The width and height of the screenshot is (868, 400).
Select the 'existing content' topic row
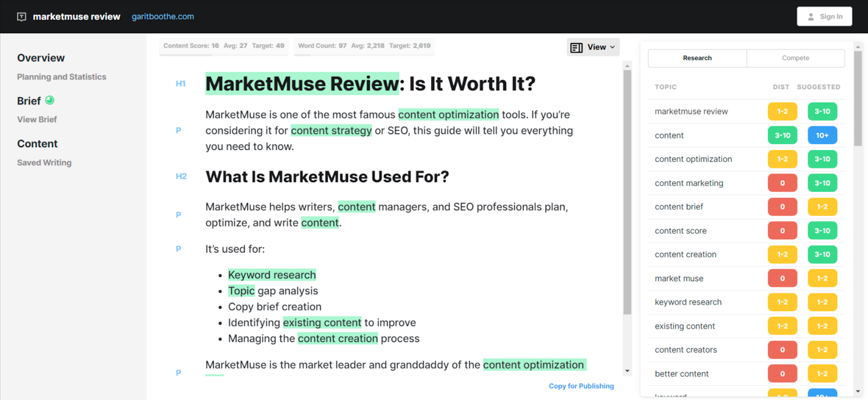point(746,326)
